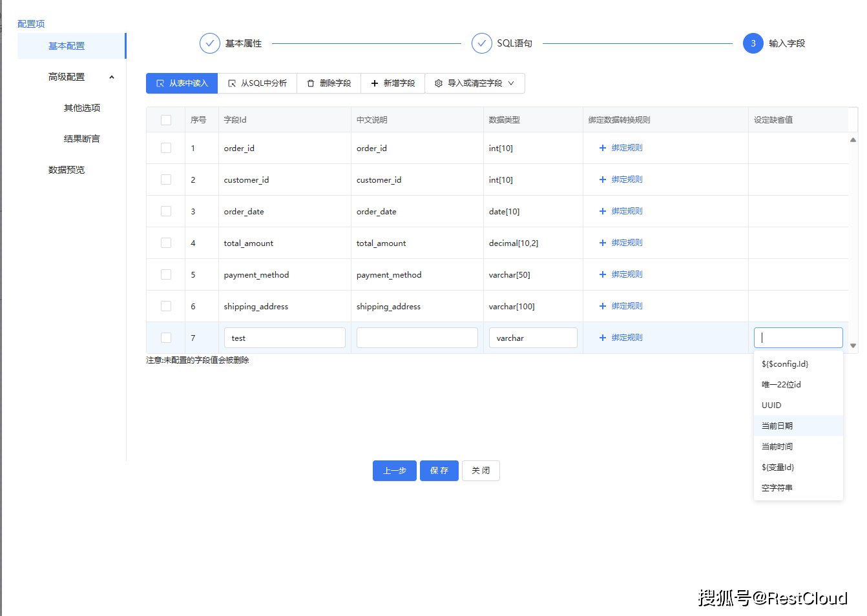Collapse the 高级配置 section chevron
Image resolution: width=867 pixels, height=616 pixels.
pos(111,76)
